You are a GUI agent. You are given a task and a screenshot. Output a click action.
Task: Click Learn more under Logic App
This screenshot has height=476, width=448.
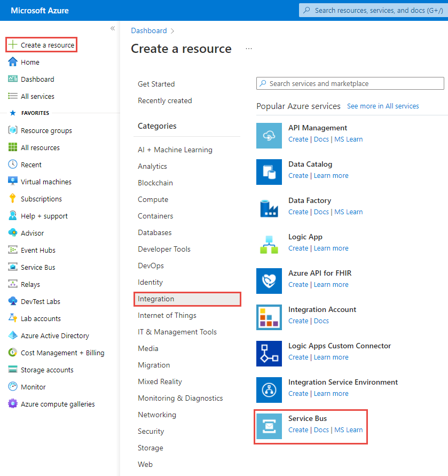331,248
